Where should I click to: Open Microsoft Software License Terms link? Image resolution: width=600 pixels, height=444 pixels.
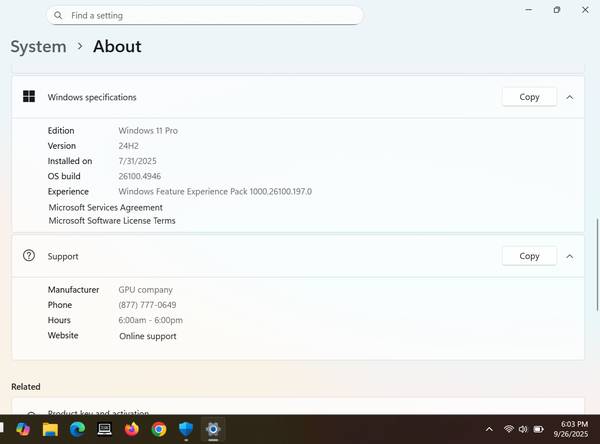[111, 221]
